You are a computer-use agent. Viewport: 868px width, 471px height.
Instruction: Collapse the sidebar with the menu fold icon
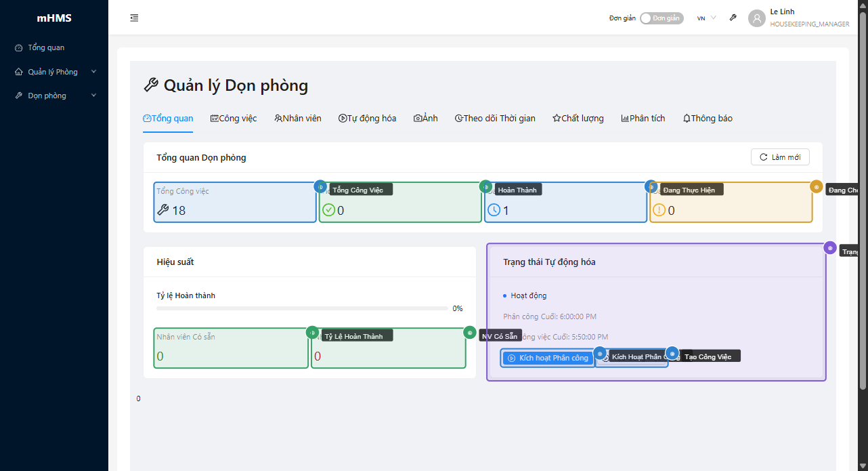click(134, 18)
